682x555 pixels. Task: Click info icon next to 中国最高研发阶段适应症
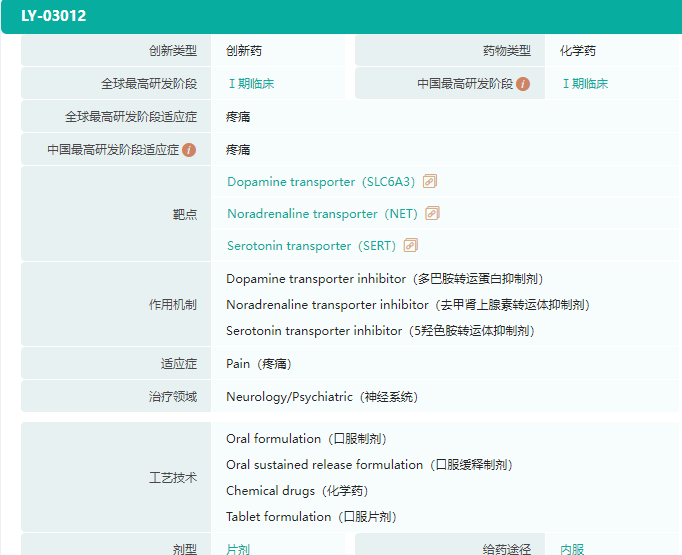tap(189, 150)
